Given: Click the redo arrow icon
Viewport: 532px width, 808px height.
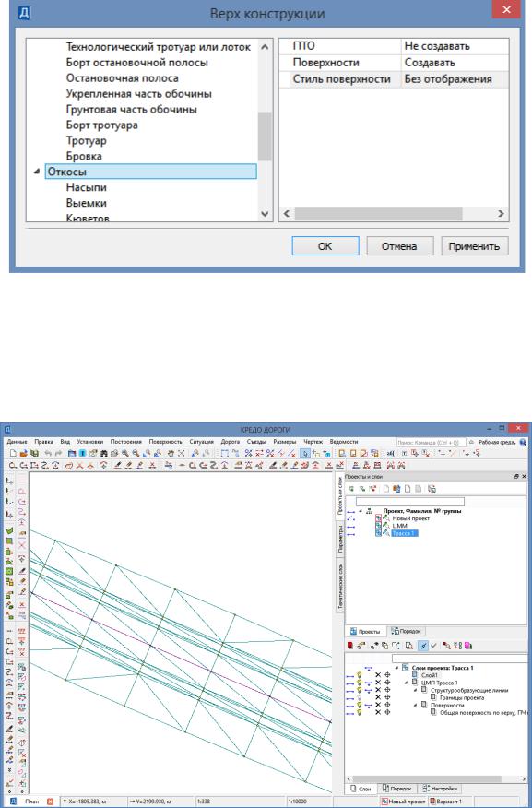Looking at the screenshot, I should (58, 454).
